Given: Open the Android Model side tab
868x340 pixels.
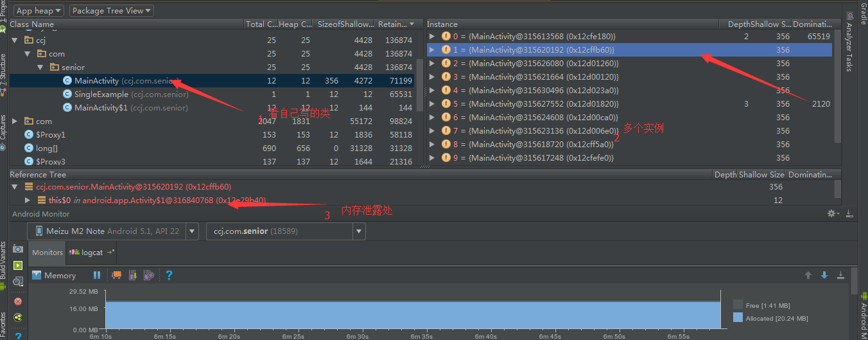Looking at the screenshot, I should tap(864, 315).
